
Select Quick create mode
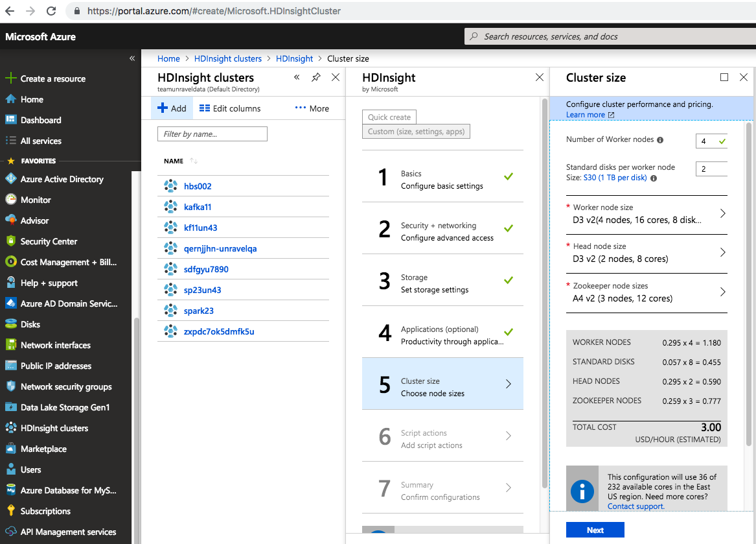point(389,117)
